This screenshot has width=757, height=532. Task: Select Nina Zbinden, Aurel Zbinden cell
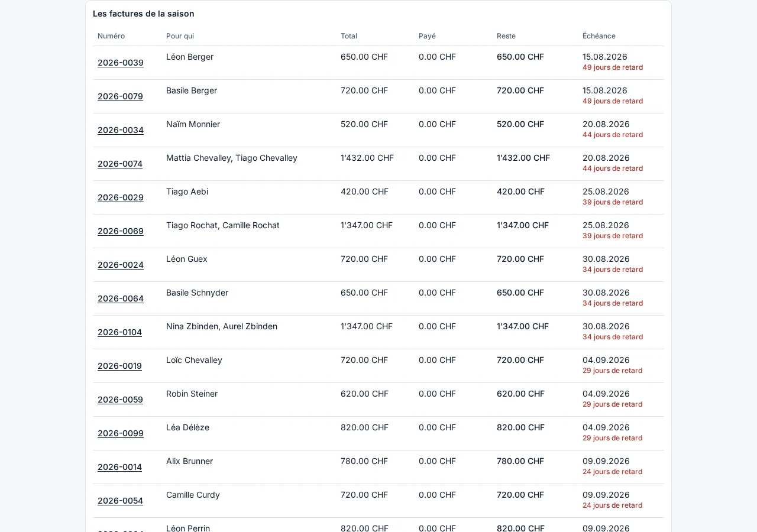coord(222,326)
